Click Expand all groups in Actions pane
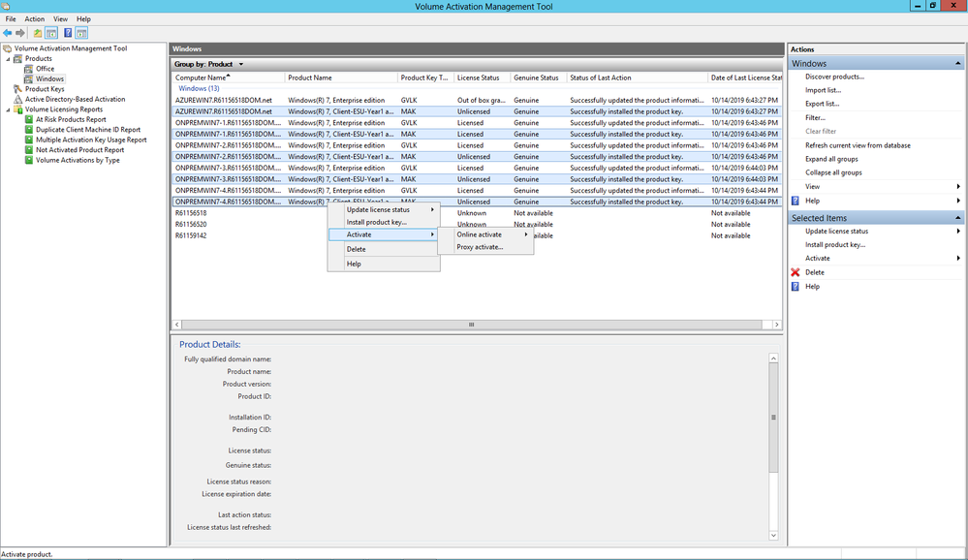This screenshot has height=560, width=968. [x=831, y=159]
